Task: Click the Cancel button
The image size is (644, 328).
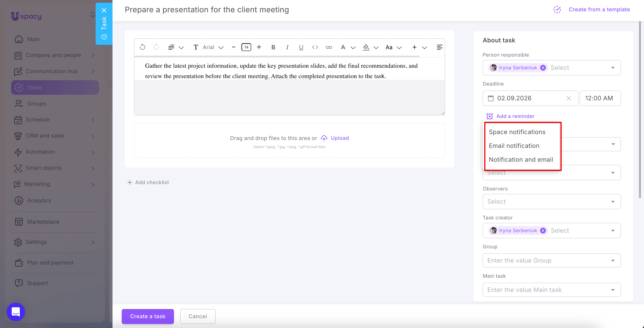Action: (x=198, y=316)
